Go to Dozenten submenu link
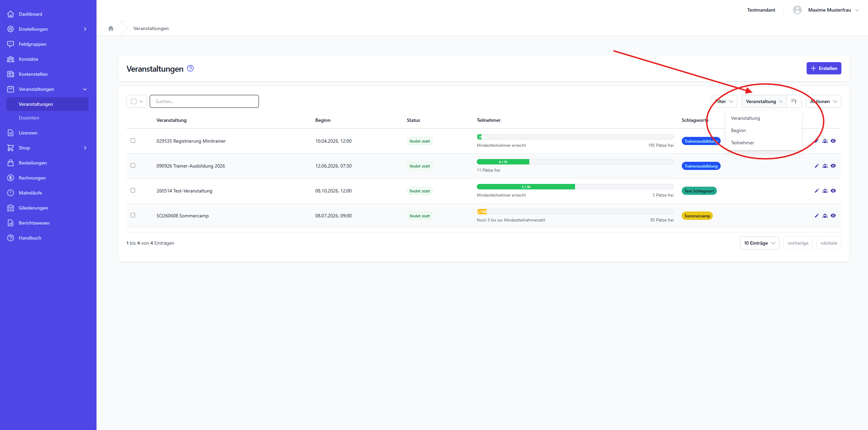This screenshot has height=430, width=868. click(29, 118)
